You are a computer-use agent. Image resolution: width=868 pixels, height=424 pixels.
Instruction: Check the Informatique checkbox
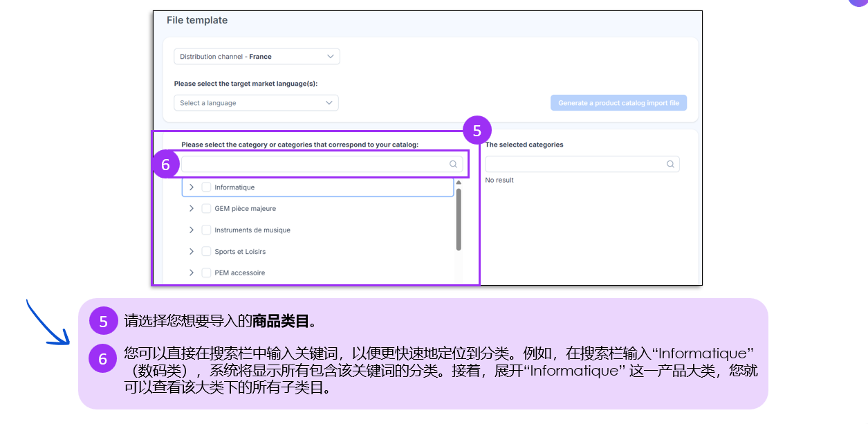click(x=206, y=187)
